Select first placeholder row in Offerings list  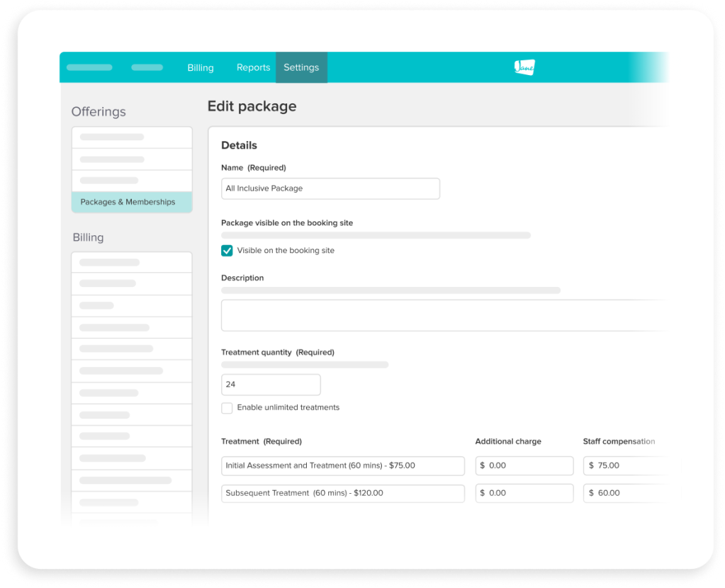pos(132,137)
